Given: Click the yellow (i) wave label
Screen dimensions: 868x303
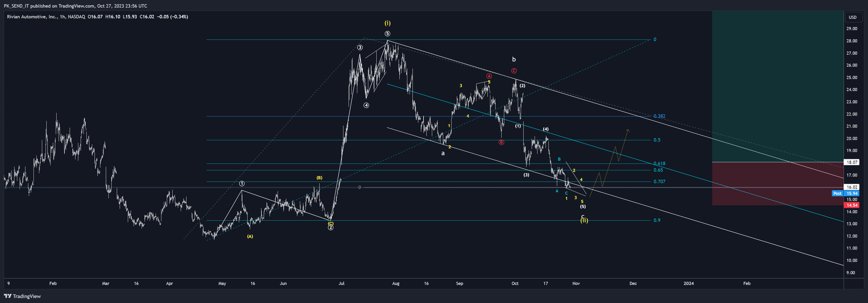Looking at the screenshot, I should coord(387,23).
